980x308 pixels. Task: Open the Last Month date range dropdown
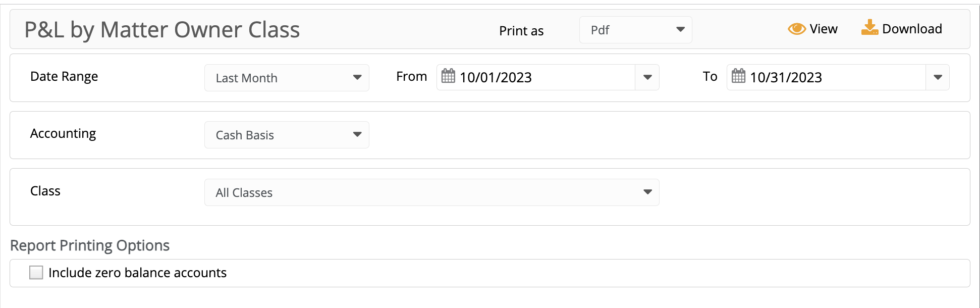[287, 78]
